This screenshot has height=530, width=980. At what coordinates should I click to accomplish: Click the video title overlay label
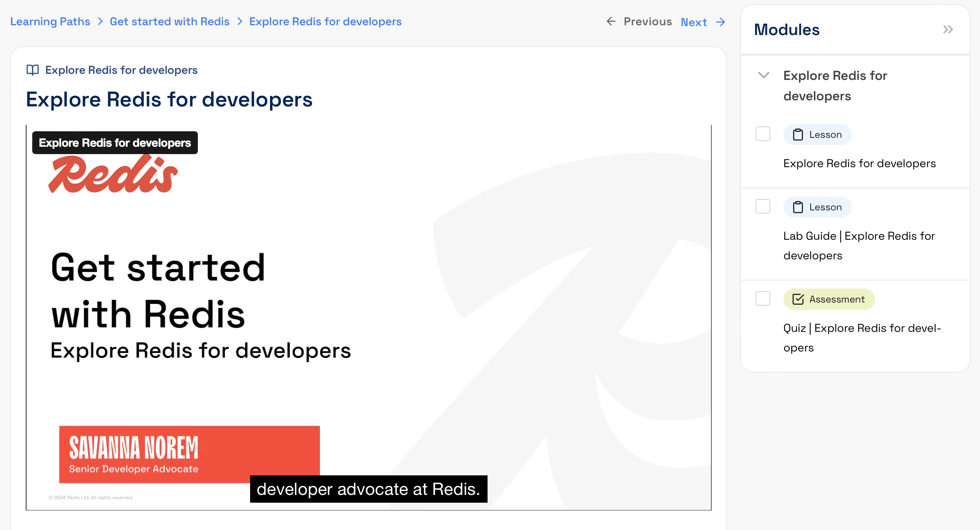[115, 143]
